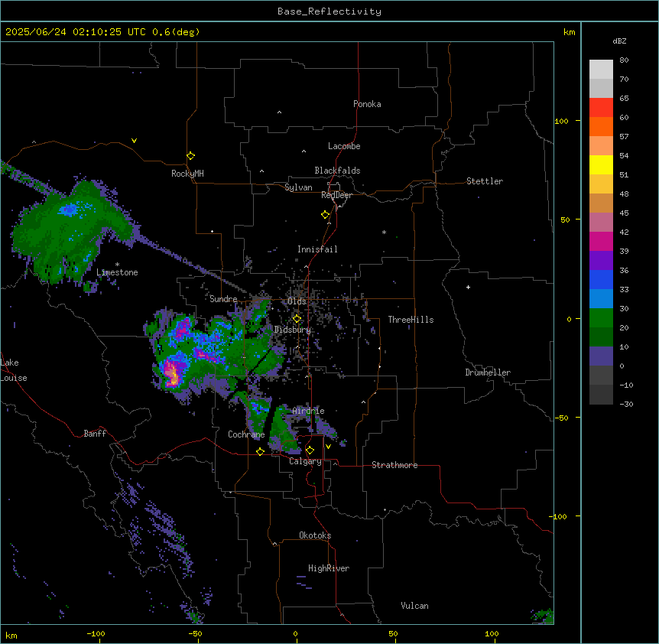Click the yellow diamond marker south of RedDeer
Screen dimensions: 659x644
[x=326, y=215]
